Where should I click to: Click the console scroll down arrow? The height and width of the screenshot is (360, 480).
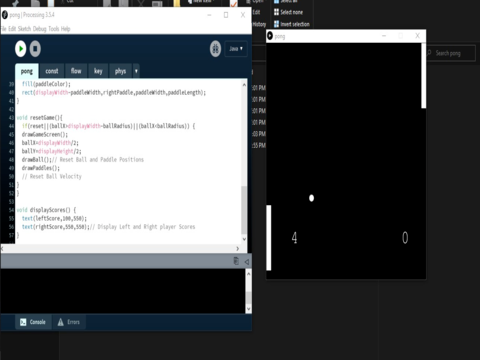pos(249,309)
